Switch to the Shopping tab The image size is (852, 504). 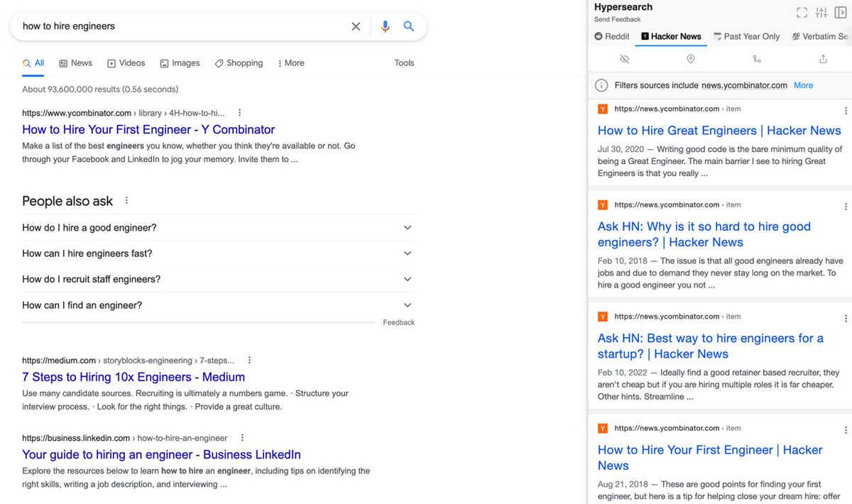pyautogui.click(x=239, y=63)
